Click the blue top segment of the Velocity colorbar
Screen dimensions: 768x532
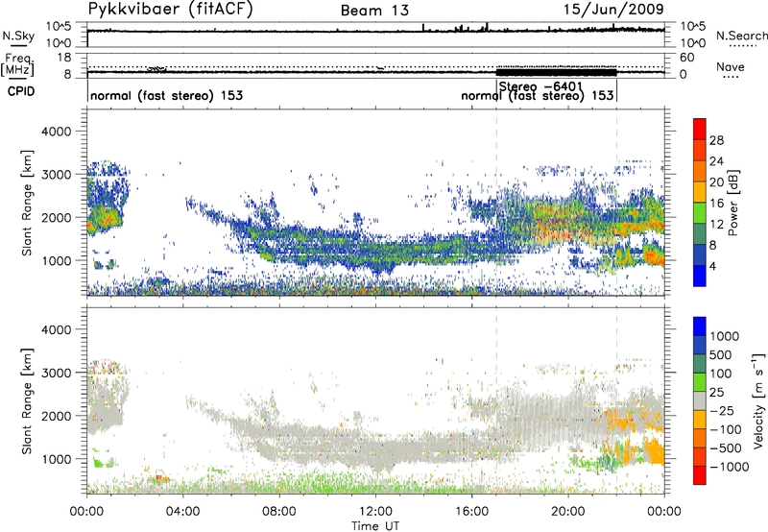click(700, 326)
